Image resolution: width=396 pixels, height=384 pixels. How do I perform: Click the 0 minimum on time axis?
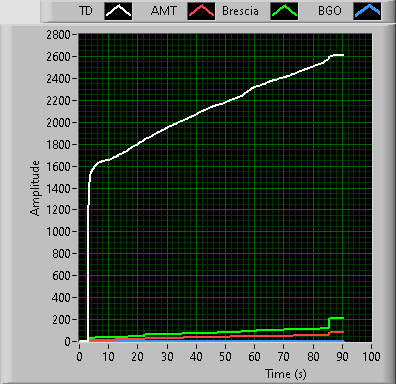click(79, 357)
